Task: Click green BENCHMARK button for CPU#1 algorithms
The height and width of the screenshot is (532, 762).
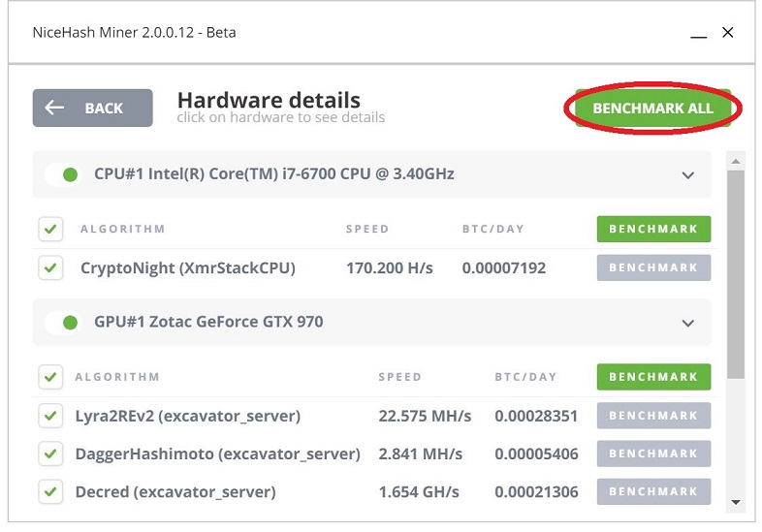Action: pos(653,229)
